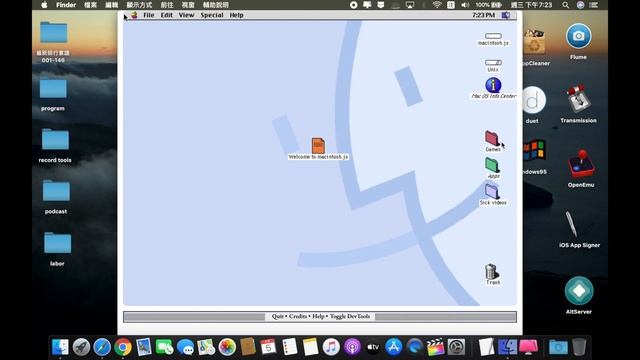Screen dimensions: 640x360
Task: Open View menu in emulator
Action: 186,15
